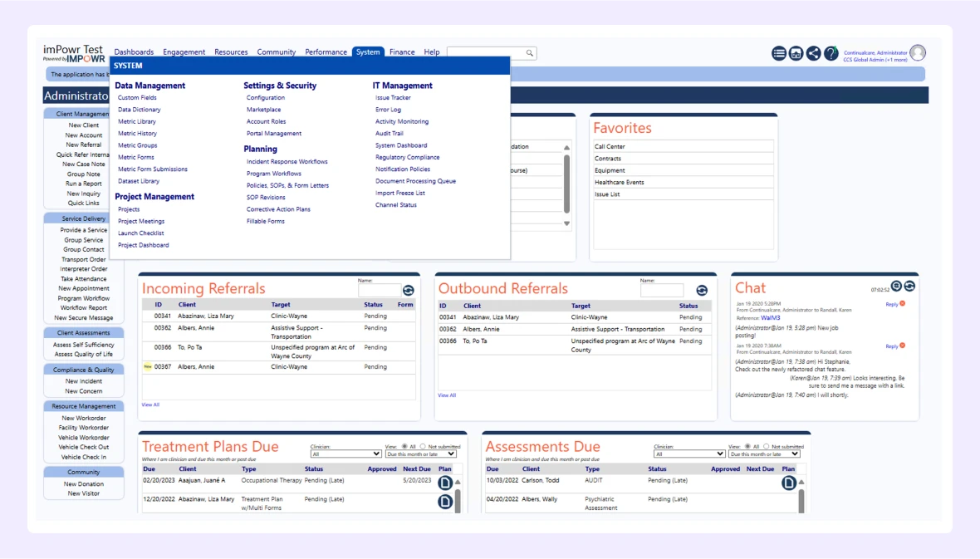Image resolution: width=980 pixels, height=559 pixels.
Task: Click the active System menu tab
Action: [x=368, y=52]
